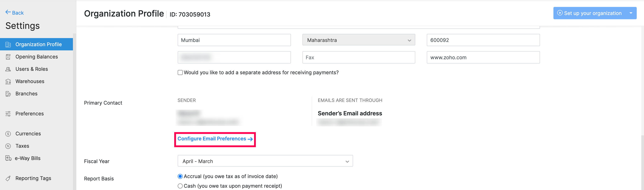Image resolution: width=644 pixels, height=190 pixels.
Task: Expand the Set up your organization arrow
Action: tap(631, 13)
